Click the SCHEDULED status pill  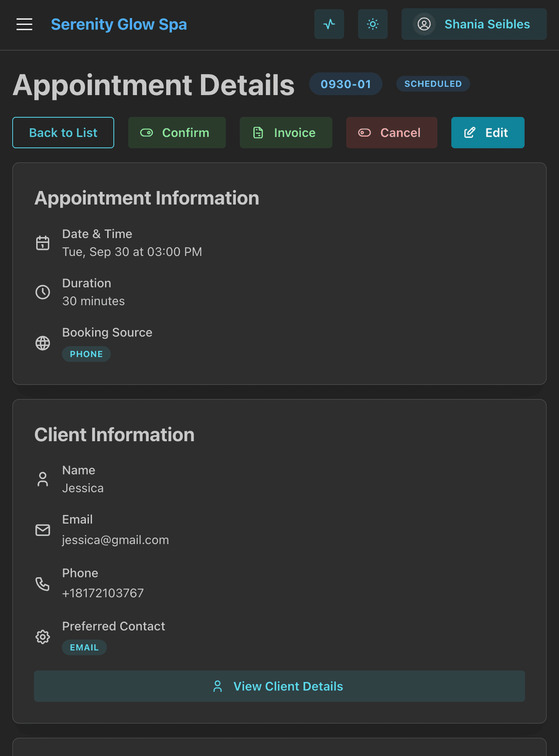pos(433,83)
